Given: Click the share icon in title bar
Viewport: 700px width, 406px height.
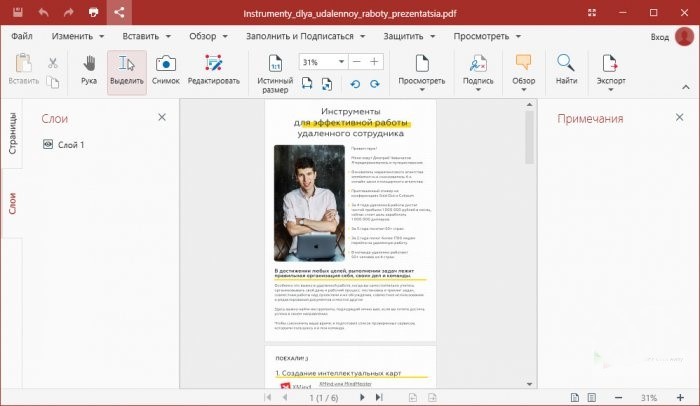Looking at the screenshot, I should coord(120,13).
